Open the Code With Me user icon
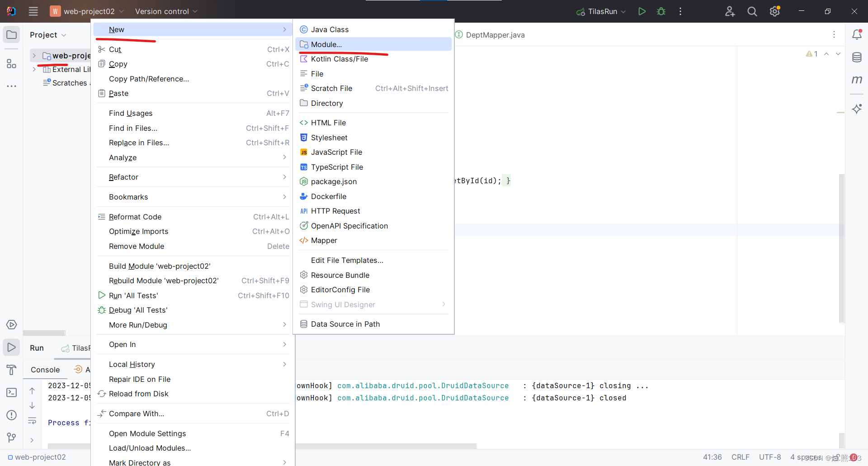This screenshot has width=868, height=466. tap(730, 11)
